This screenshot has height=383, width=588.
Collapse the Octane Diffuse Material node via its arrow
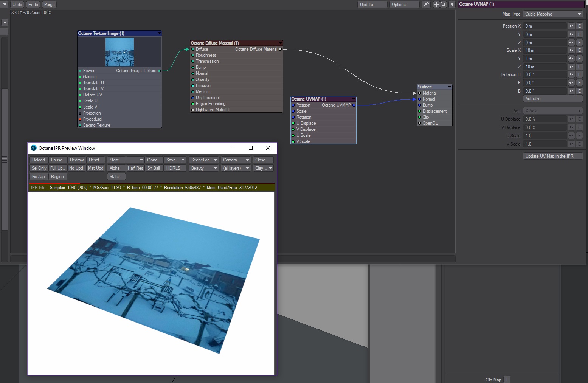click(280, 43)
